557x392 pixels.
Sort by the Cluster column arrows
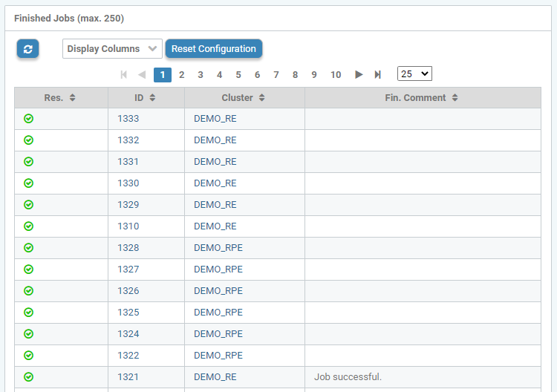(262, 98)
